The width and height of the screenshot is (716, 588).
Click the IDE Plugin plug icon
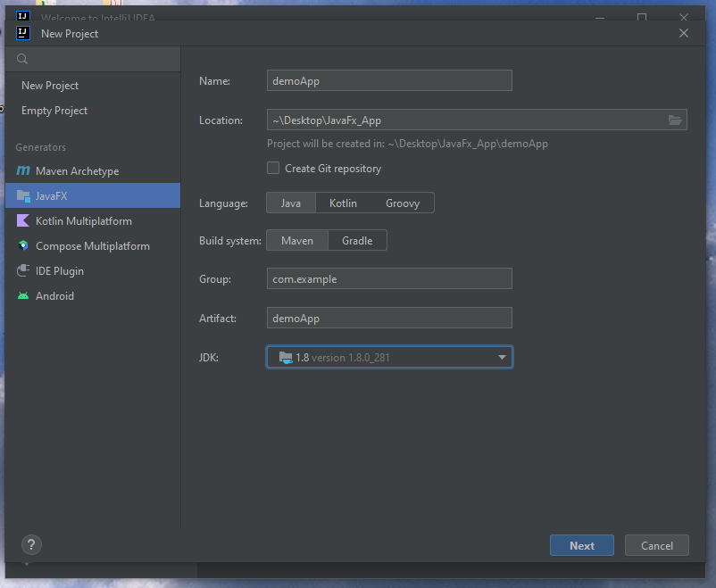(23, 270)
